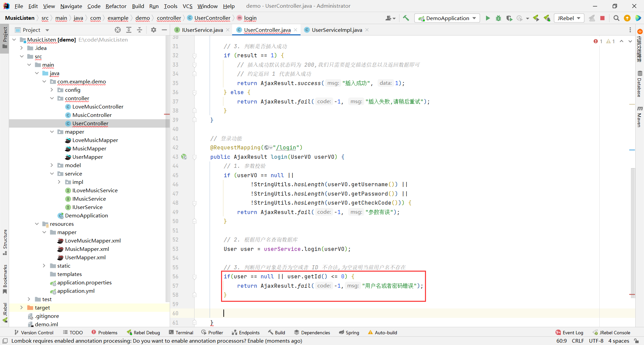Open Project panel settings gear
Viewport: 644px width, 345px height.
pos(154,30)
